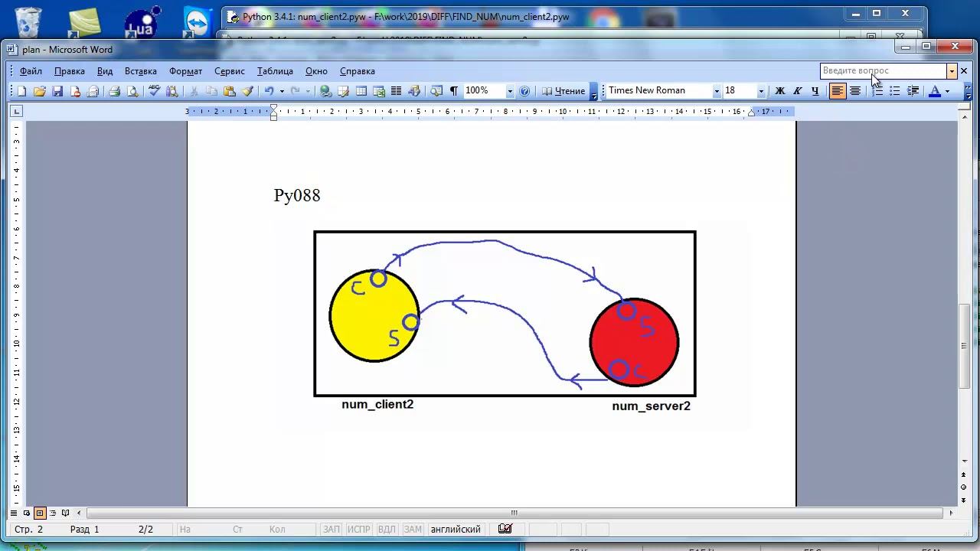980x551 pixels.
Task: Click the E-mail envelope icon
Action: coord(93,91)
